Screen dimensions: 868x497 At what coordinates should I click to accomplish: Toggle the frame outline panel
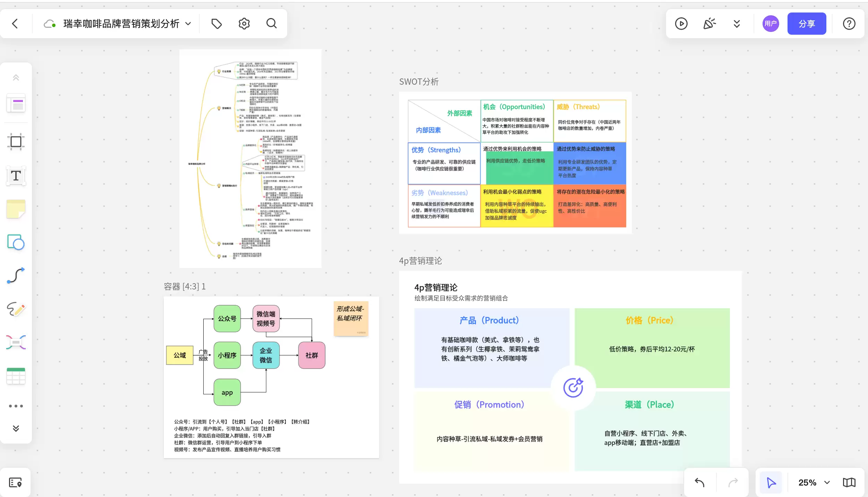coord(15,482)
